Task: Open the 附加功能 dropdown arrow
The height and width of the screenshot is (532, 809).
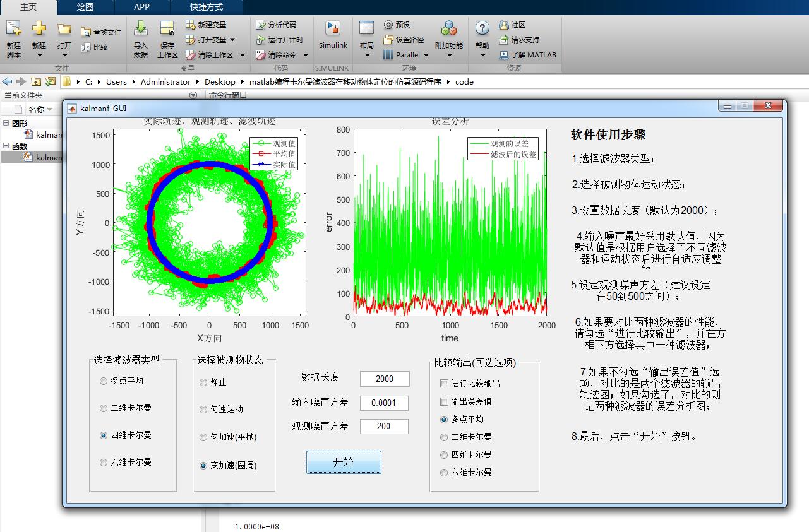Action: click(449, 55)
